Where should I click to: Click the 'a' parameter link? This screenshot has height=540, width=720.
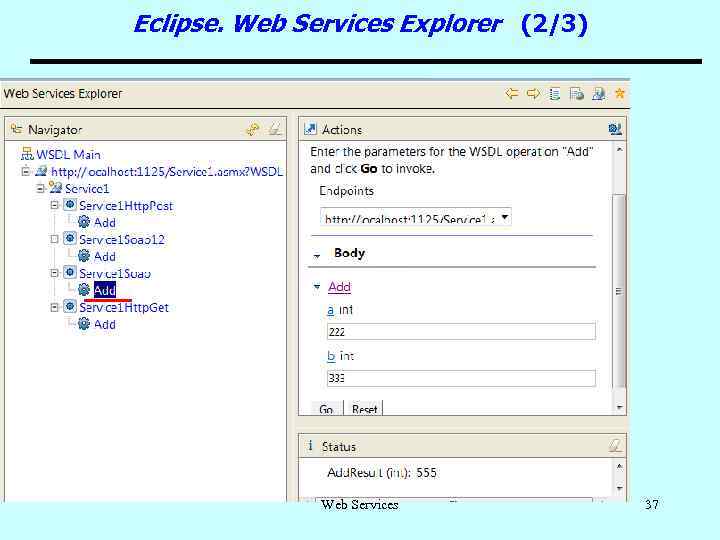coord(331,310)
